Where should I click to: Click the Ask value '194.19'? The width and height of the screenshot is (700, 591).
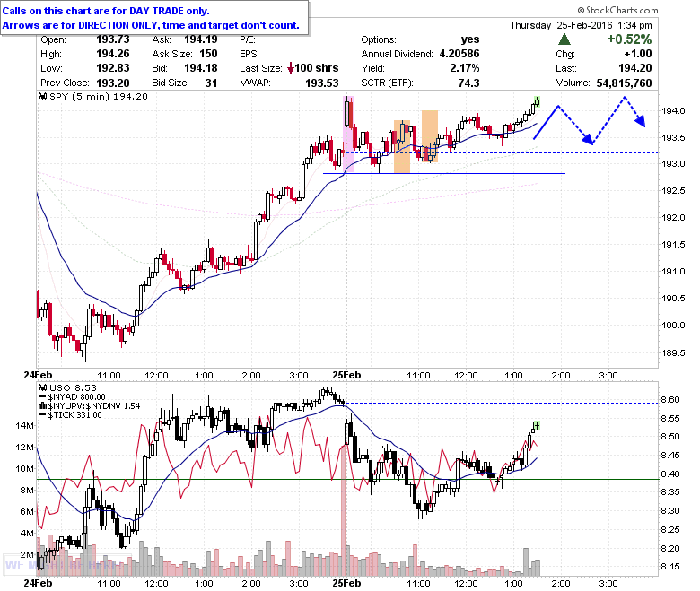click(x=201, y=39)
